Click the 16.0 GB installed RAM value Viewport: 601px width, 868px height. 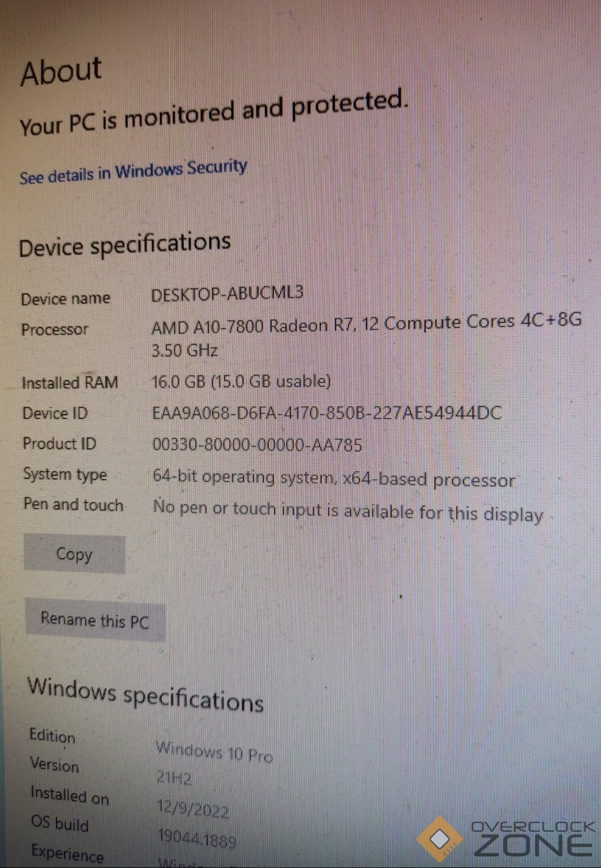(242, 382)
